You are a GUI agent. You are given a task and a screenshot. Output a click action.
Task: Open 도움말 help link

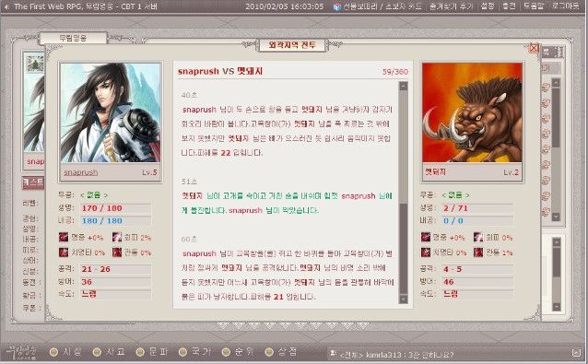[x=534, y=6]
